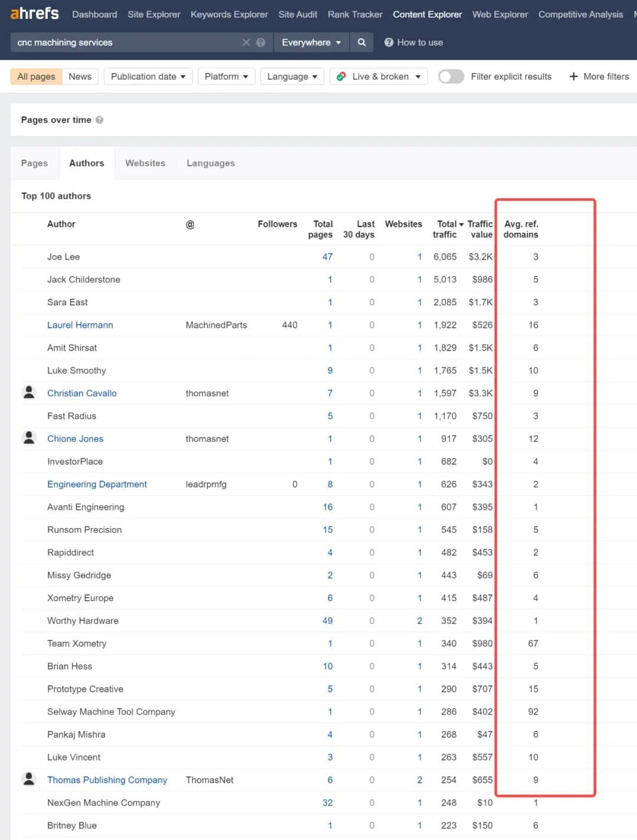Open Competitive Analysis
Image resolution: width=637 pixels, height=840 pixels.
click(x=581, y=14)
